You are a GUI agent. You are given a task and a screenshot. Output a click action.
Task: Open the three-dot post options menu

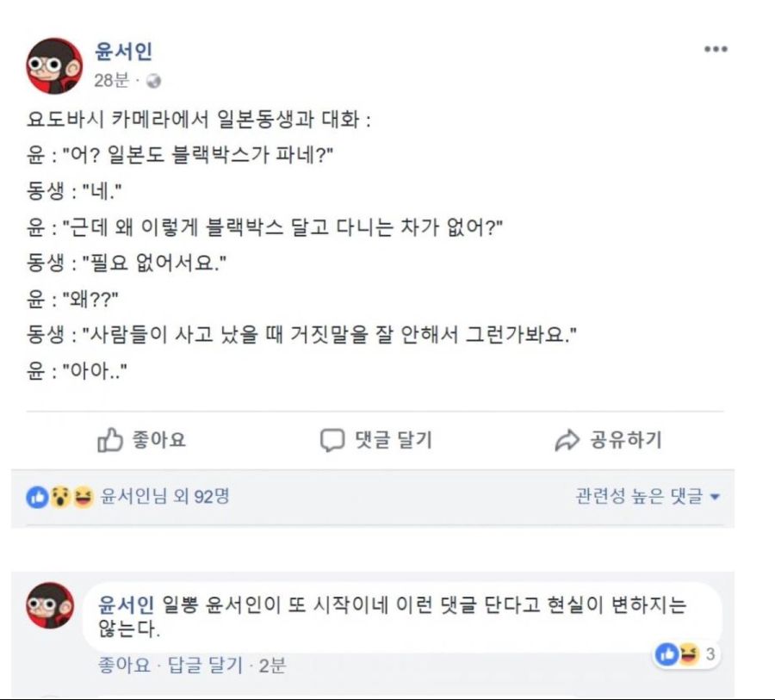[714, 49]
